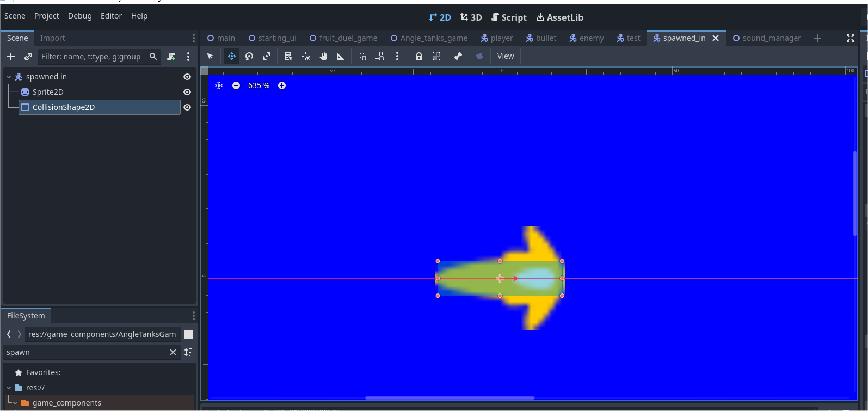Collapse the game_components folder
Image resolution: width=868 pixels, height=411 pixels.
15,403
